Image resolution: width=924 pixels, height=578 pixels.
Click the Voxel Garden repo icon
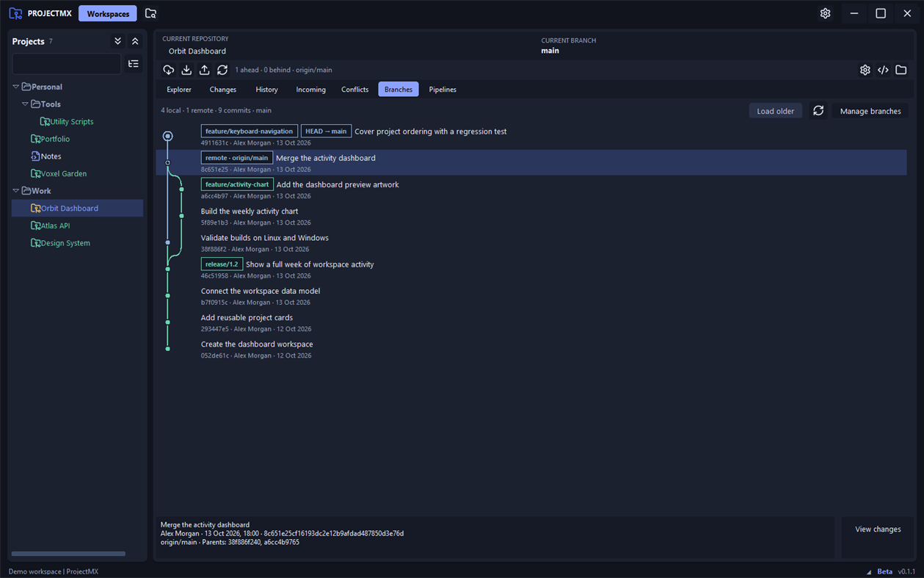35,174
